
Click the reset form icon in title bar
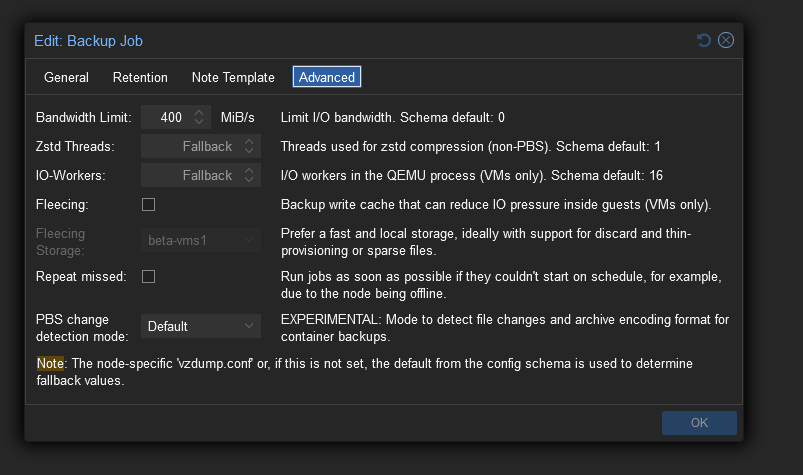pyautogui.click(x=704, y=41)
